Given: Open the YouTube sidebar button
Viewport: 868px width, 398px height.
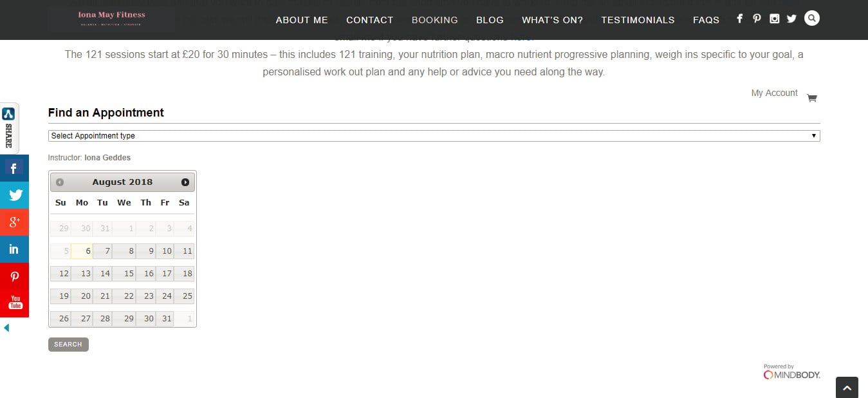Looking at the screenshot, I should tap(14, 303).
